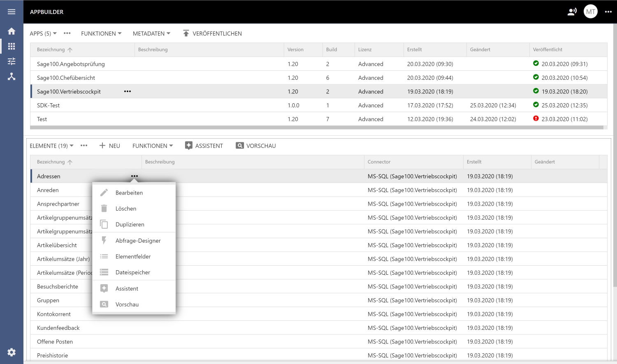
Task: Choose Bearbeiten in the context menu
Action: tap(129, 193)
